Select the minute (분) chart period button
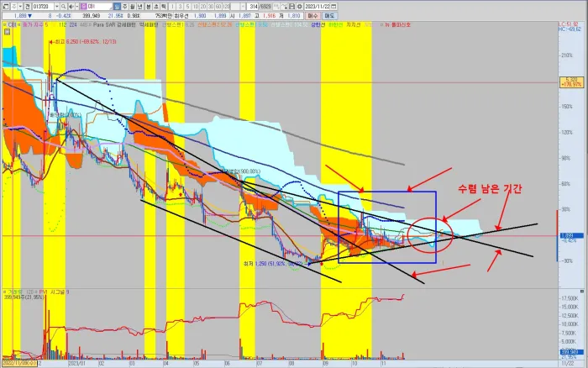This screenshot has height=368, width=588. point(149,7)
